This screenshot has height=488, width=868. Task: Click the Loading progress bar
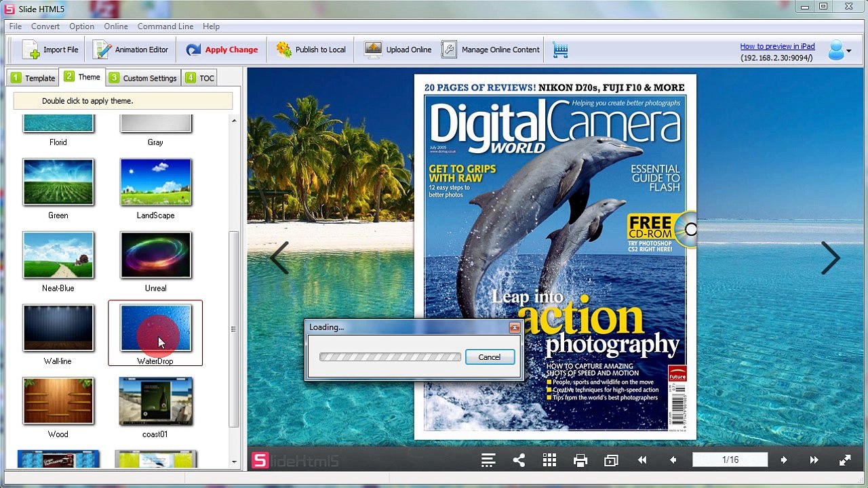pyautogui.click(x=390, y=357)
